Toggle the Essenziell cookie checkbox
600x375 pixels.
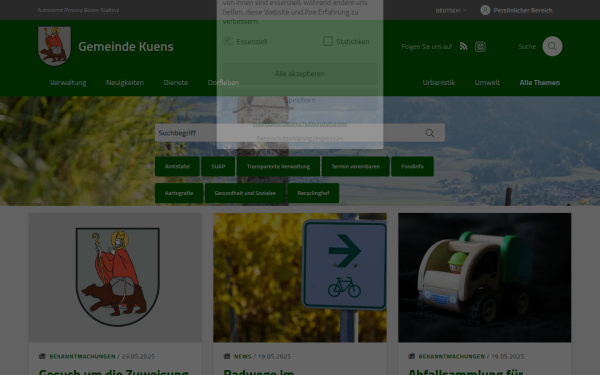228,41
